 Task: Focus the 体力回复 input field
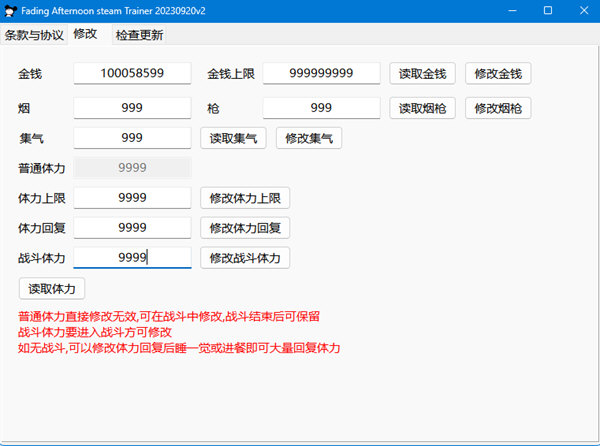(x=132, y=228)
